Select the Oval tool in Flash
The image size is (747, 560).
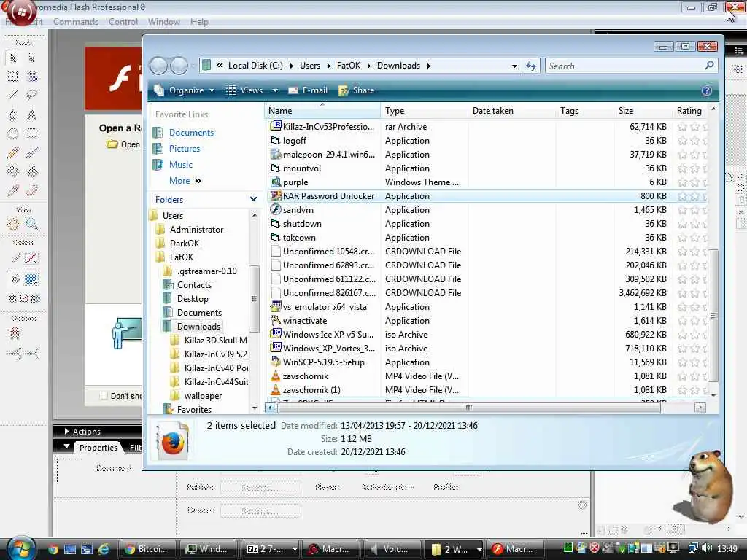click(x=13, y=133)
